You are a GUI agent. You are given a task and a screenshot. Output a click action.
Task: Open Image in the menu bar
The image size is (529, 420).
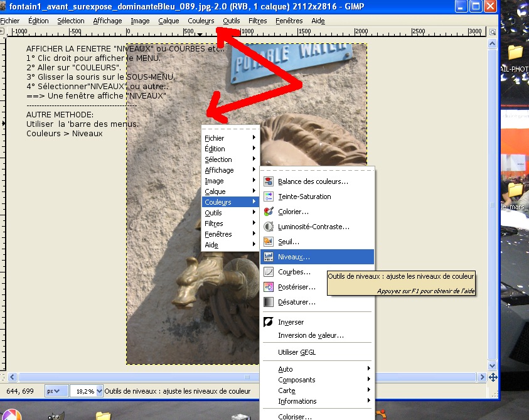click(x=140, y=21)
